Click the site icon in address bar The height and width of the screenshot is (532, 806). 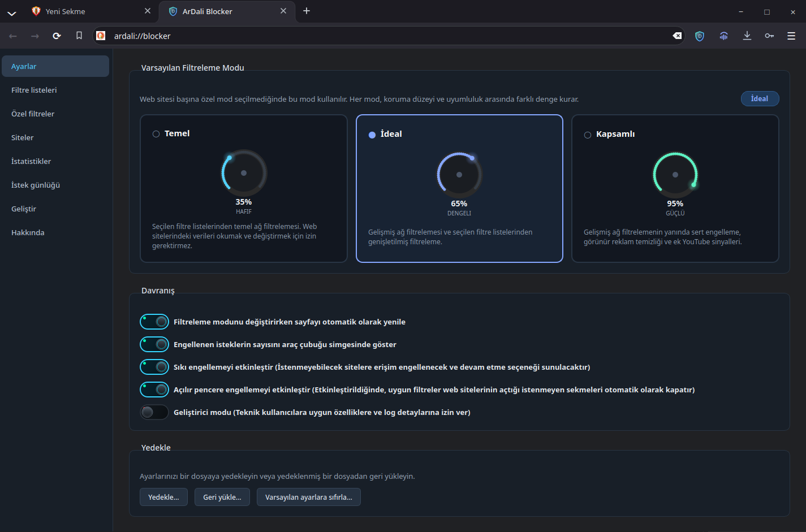click(x=101, y=36)
